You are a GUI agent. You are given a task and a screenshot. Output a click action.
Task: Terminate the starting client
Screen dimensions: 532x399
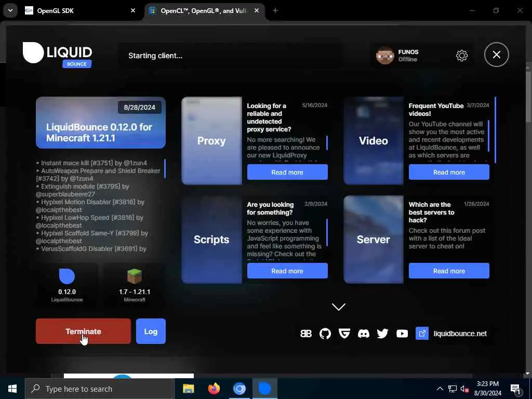pos(83,331)
